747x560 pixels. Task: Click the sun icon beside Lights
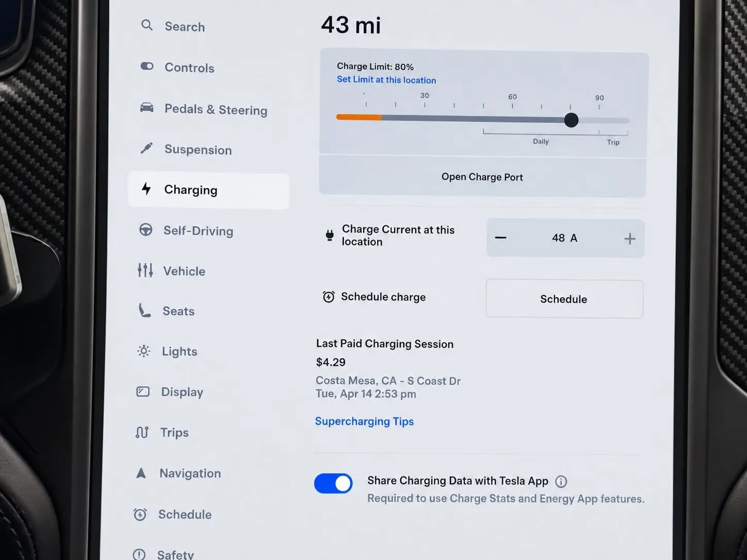pos(144,351)
